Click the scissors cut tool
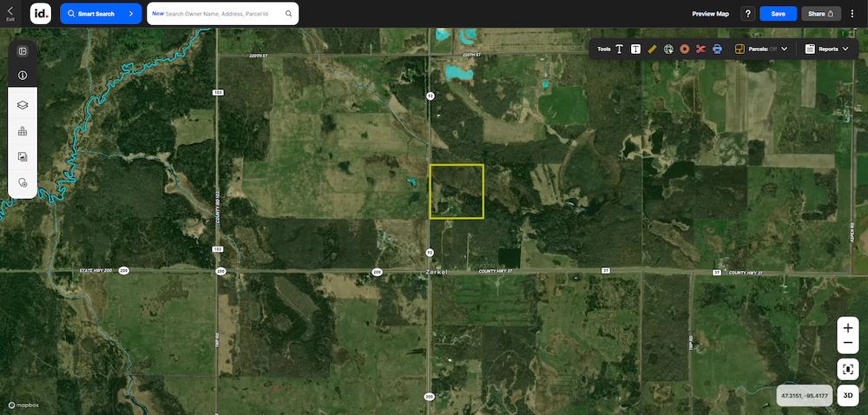 pyautogui.click(x=700, y=49)
